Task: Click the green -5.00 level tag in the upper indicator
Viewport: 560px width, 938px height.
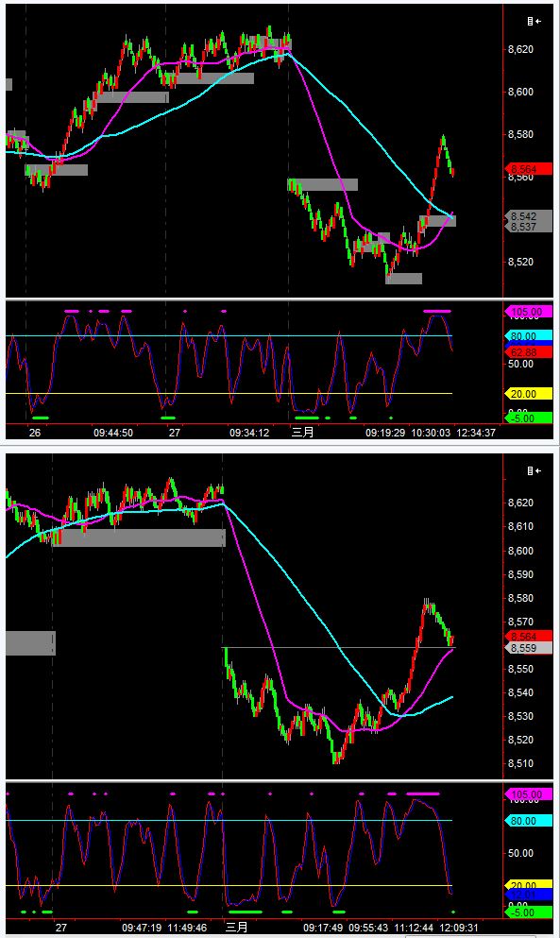Action: [x=529, y=418]
